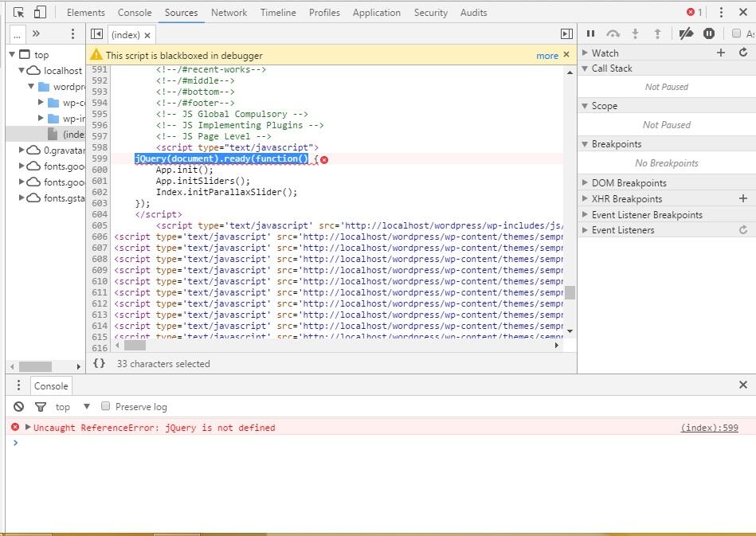Open console drawer three-dot menu

pos(18,385)
